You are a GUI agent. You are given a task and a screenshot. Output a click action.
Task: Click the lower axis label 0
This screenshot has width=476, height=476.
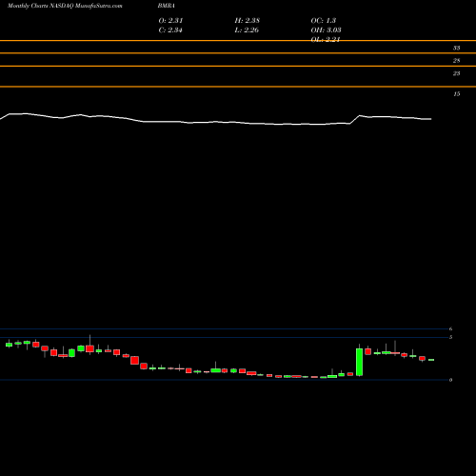(x=450, y=380)
